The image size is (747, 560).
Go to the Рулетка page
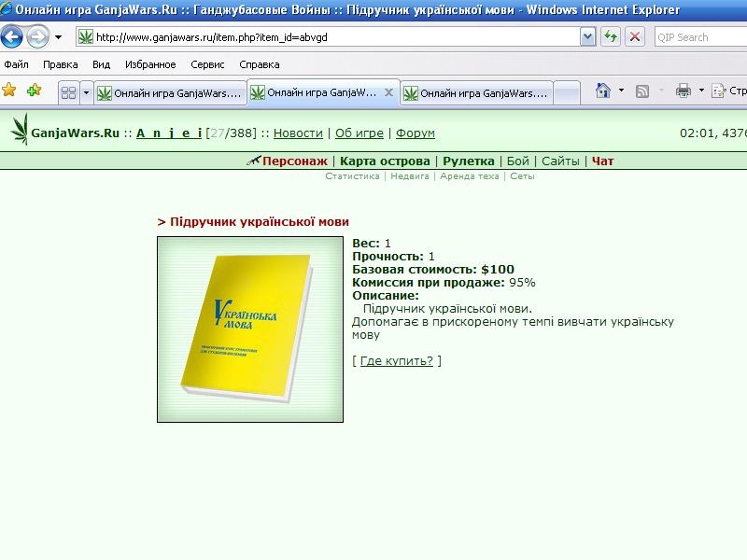pos(469,161)
